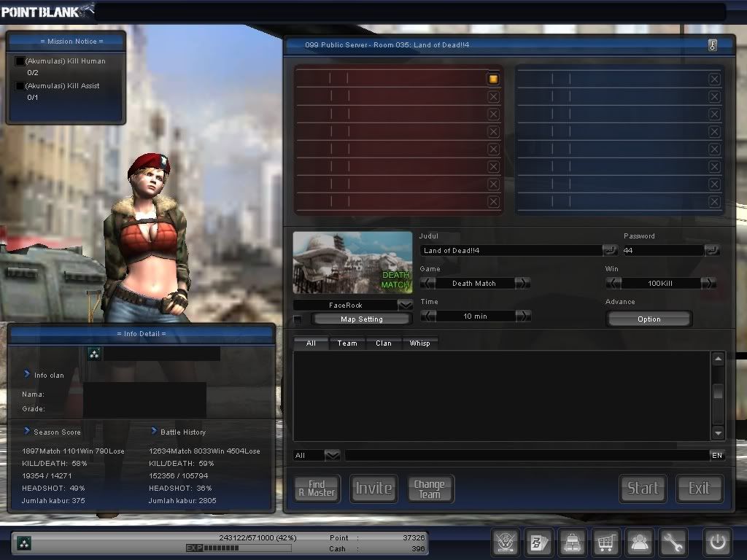Open the backpack inventory icon
The height and width of the screenshot is (560, 747).
pyautogui.click(x=572, y=542)
